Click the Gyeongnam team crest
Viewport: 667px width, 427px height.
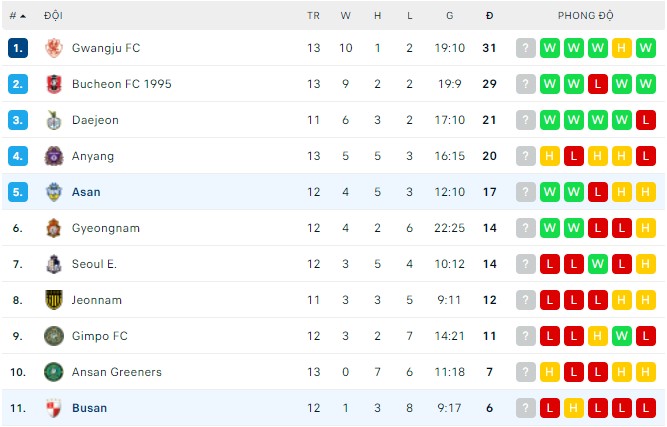(54, 228)
